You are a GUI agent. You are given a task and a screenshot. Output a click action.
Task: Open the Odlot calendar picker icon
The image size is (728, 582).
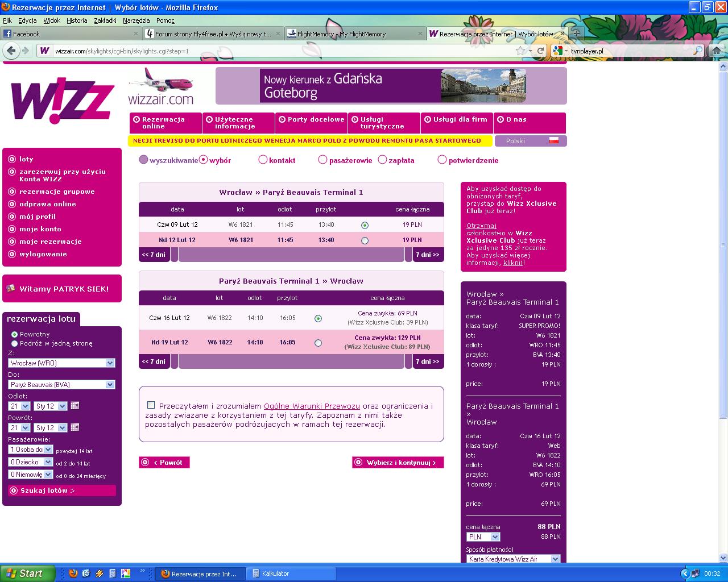pyautogui.click(x=75, y=406)
